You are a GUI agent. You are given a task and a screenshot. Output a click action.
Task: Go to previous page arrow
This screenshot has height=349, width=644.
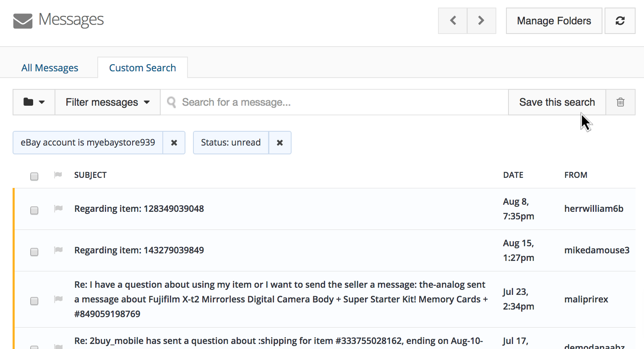tap(453, 21)
